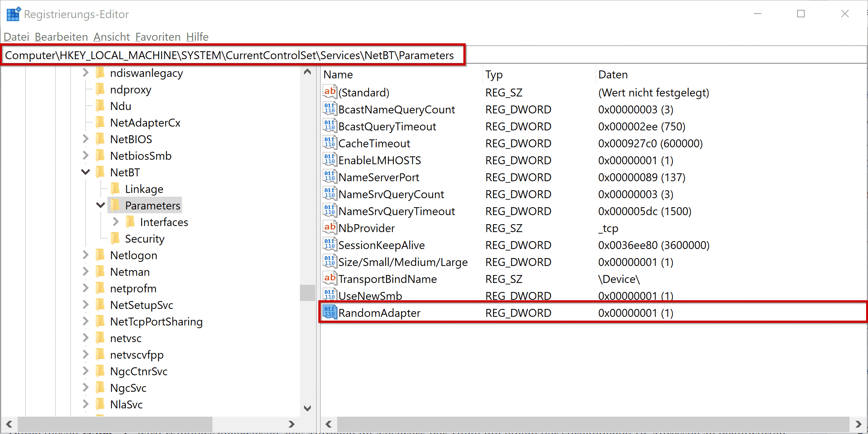Click the CacheTimeout DWORD icon
The image size is (868, 434).
(x=330, y=142)
